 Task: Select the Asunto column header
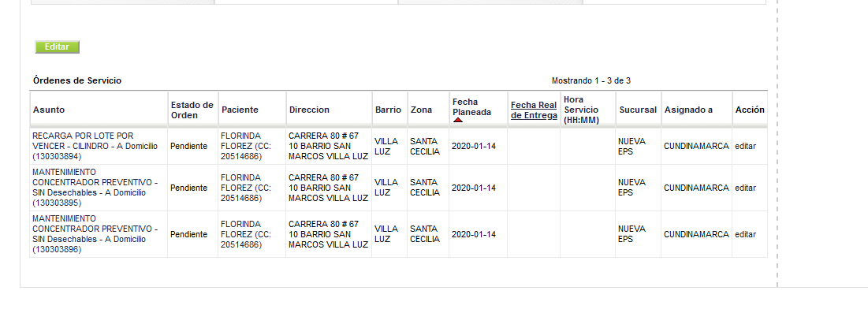pyautogui.click(x=49, y=110)
